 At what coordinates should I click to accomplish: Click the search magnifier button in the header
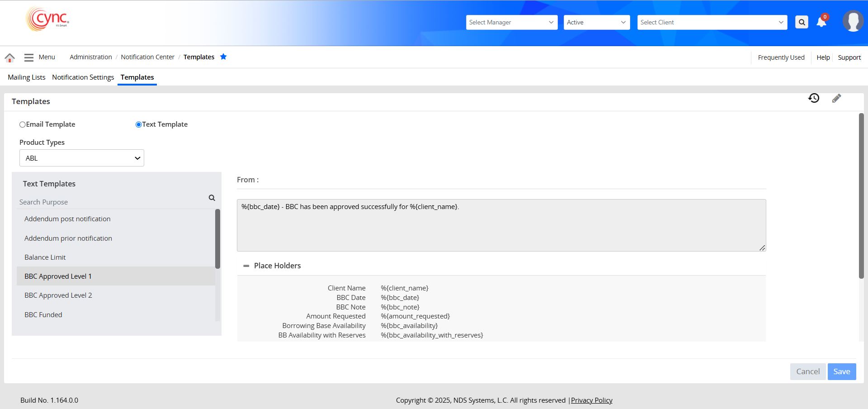tap(802, 22)
